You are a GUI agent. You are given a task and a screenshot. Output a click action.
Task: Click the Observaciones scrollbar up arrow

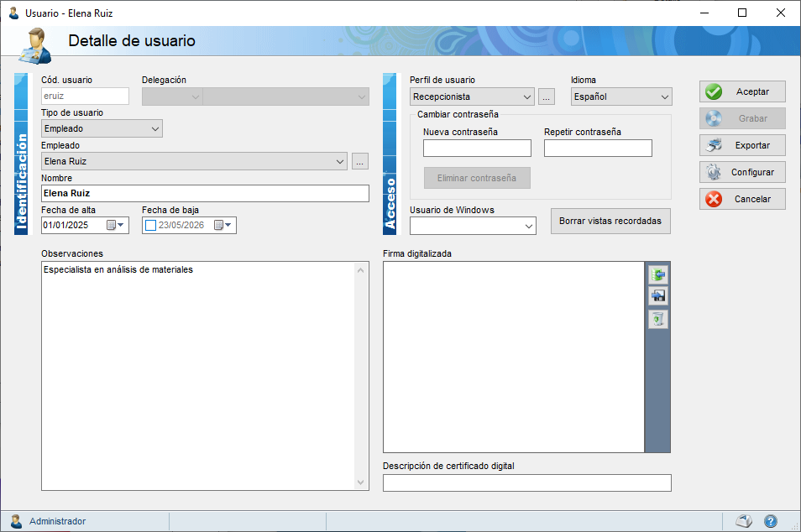coord(361,270)
